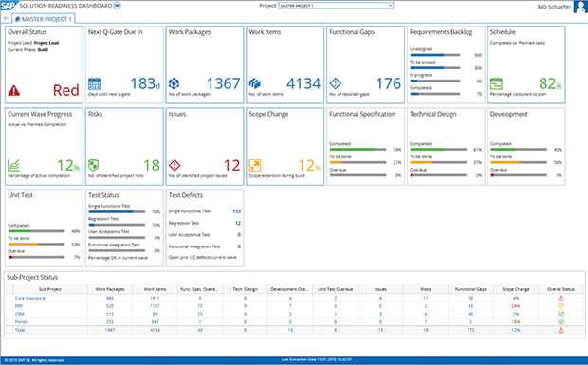588x365 pixels.
Task: Click the Functional Specification Completed bar
Action: 358,150
